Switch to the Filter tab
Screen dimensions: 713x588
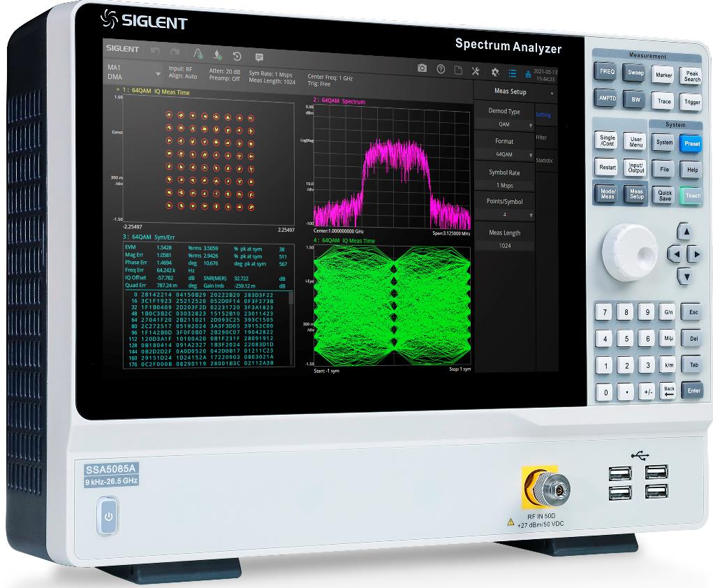(542, 138)
